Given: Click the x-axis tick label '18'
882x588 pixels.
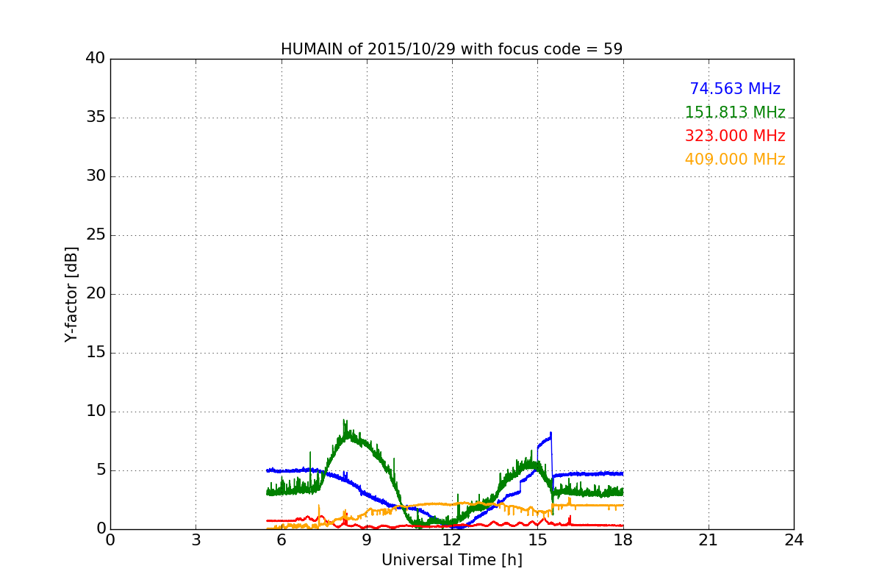Looking at the screenshot, I should coord(623,540).
